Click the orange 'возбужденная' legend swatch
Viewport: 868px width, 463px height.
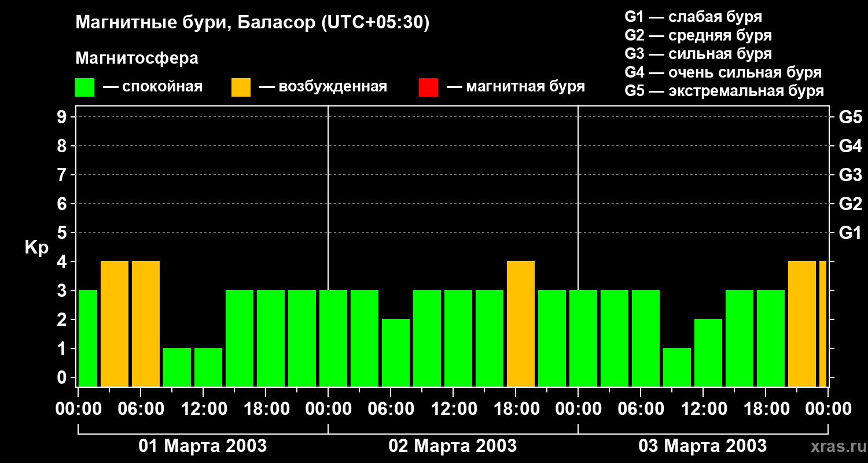tap(241, 87)
